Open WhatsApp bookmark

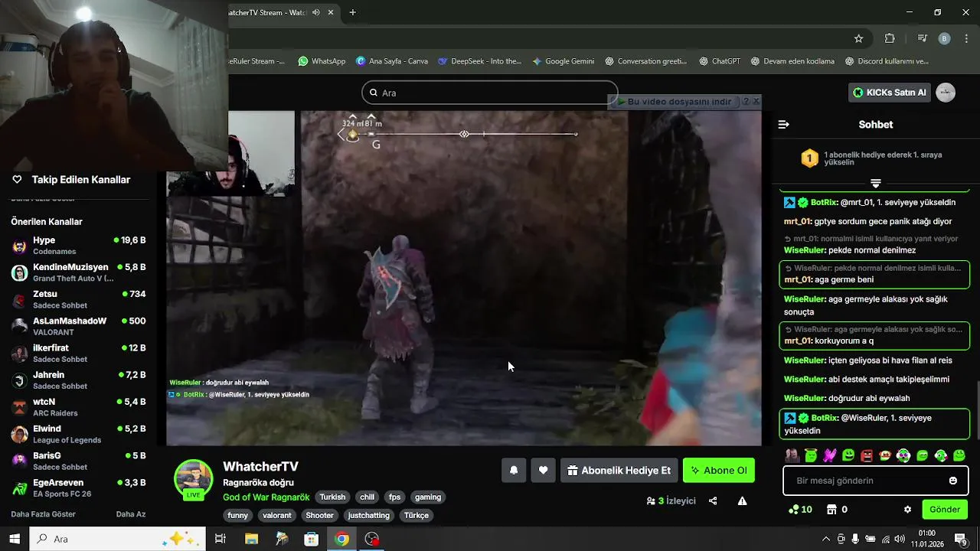[322, 61]
